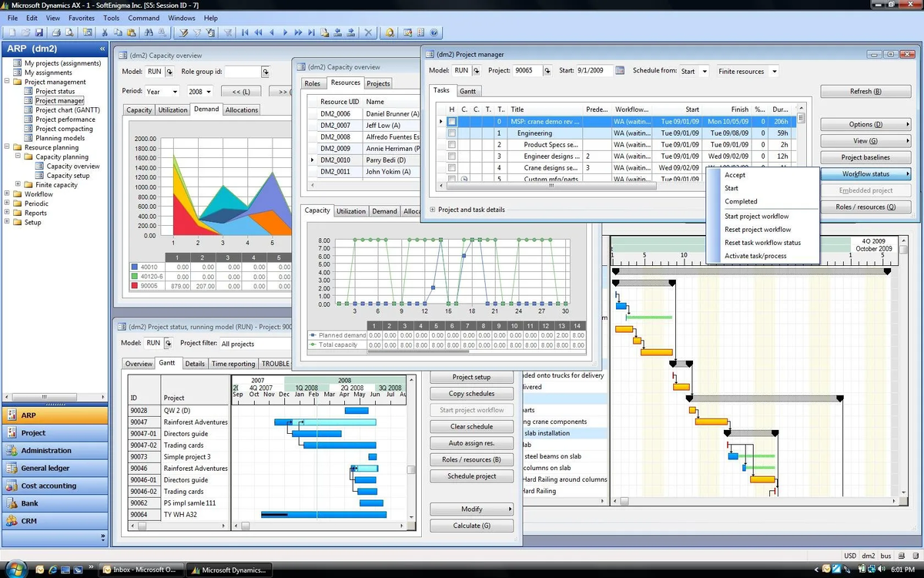Select Project manager in navigation tree

59,100
